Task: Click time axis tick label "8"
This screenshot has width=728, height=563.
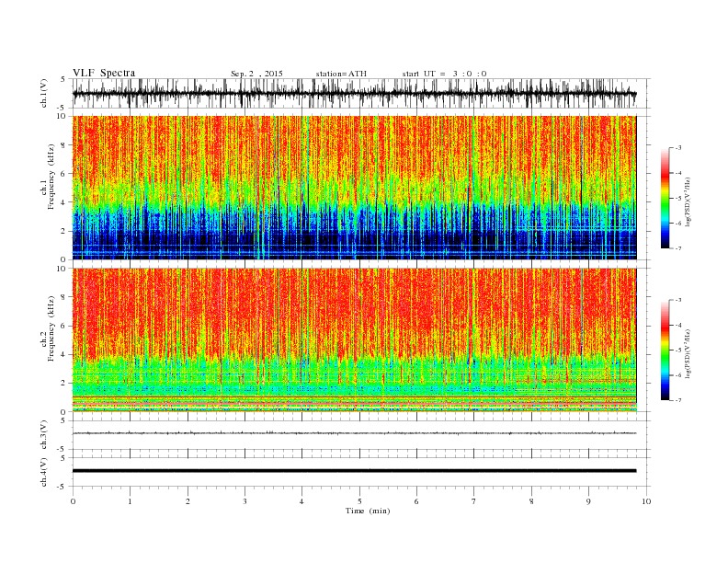Action: (531, 501)
